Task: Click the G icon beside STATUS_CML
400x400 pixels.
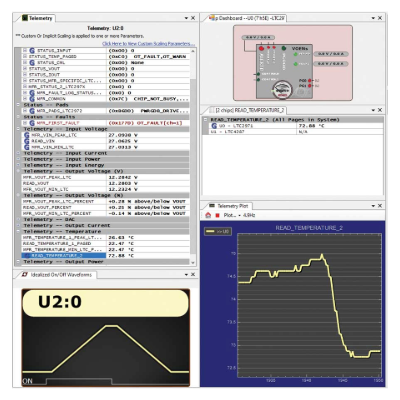Action: point(32,63)
